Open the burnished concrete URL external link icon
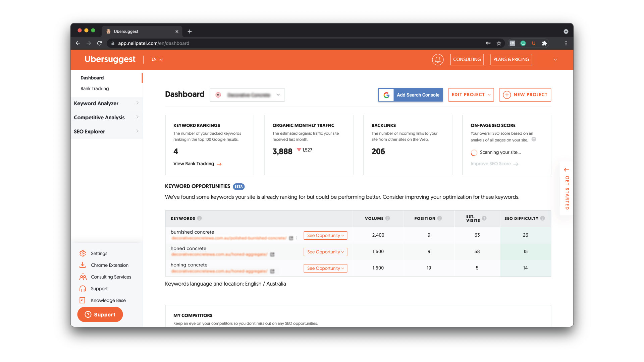Screen dimensions: 644x362 291,238
